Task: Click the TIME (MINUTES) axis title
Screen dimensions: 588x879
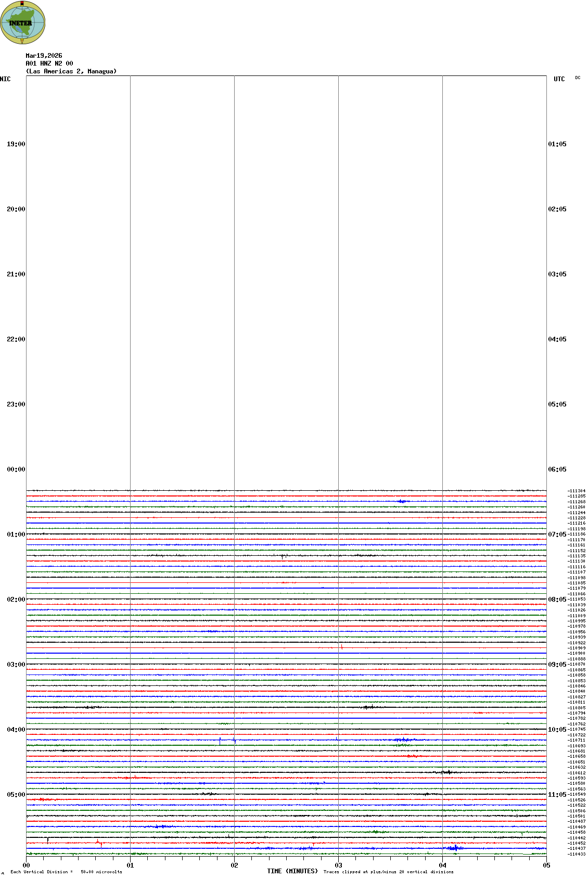Action: tap(292, 871)
